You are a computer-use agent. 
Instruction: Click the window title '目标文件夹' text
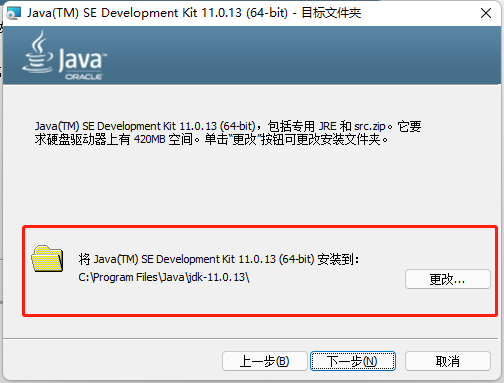(x=331, y=13)
